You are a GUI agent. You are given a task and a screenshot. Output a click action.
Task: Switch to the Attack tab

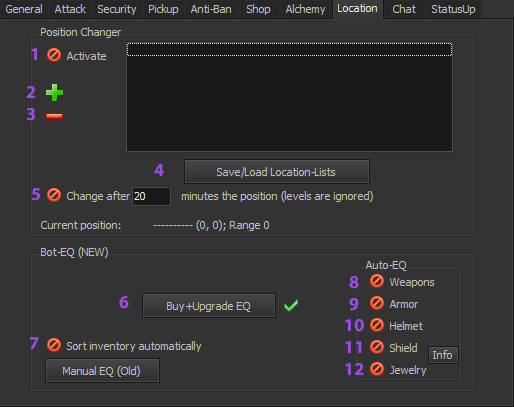70,9
